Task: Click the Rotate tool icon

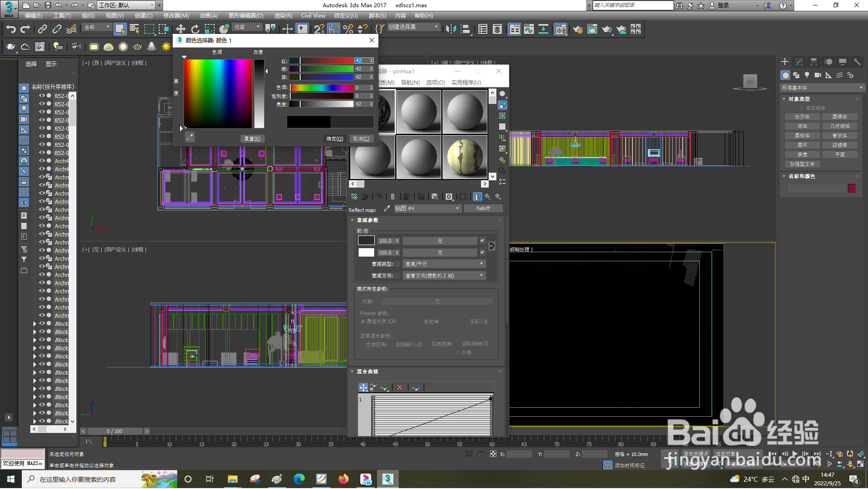Action: coord(195,29)
